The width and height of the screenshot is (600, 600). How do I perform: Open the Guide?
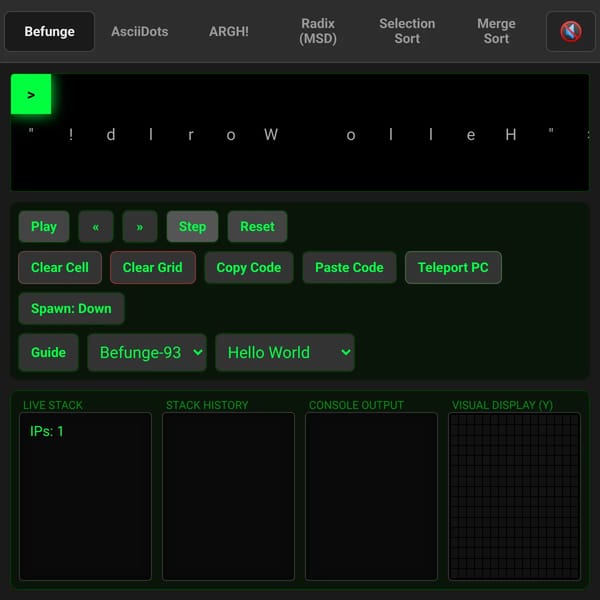[x=48, y=352]
